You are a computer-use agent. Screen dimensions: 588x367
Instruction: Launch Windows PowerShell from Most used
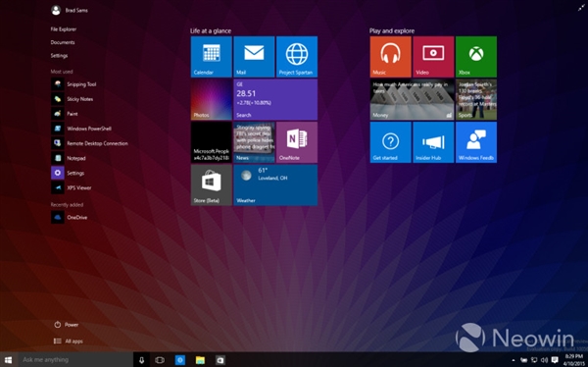pyautogui.click(x=81, y=129)
